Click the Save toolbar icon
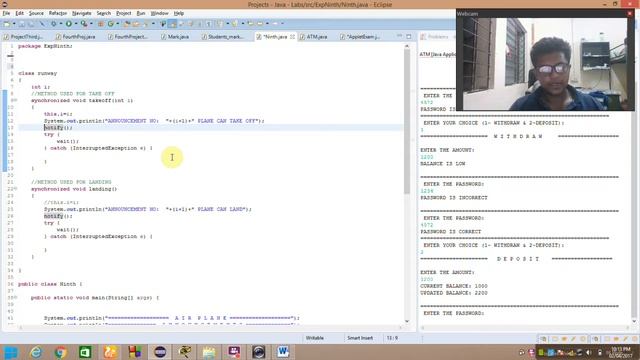Viewport: 640px width, 360px height. (x=22, y=24)
